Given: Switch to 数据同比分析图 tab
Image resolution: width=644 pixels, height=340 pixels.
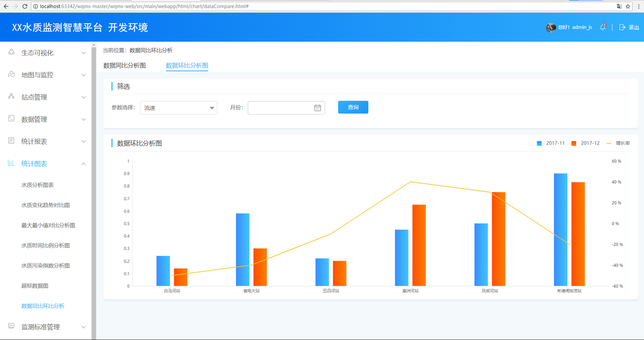Looking at the screenshot, I should click(x=125, y=65).
